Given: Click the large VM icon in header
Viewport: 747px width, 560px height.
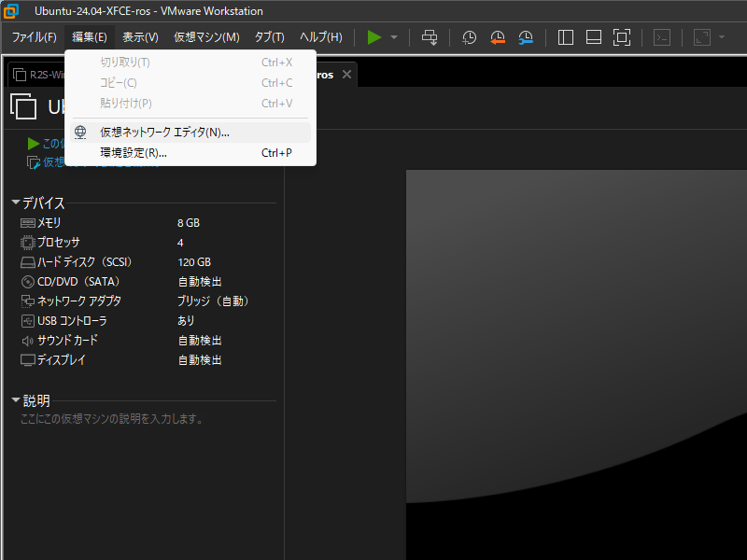Looking at the screenshot, I should click(x=23, y=106).
